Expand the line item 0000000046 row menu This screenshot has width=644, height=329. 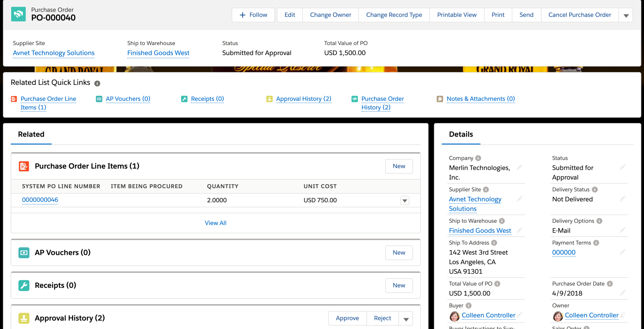pyautogui.click(x=405, y=200)
